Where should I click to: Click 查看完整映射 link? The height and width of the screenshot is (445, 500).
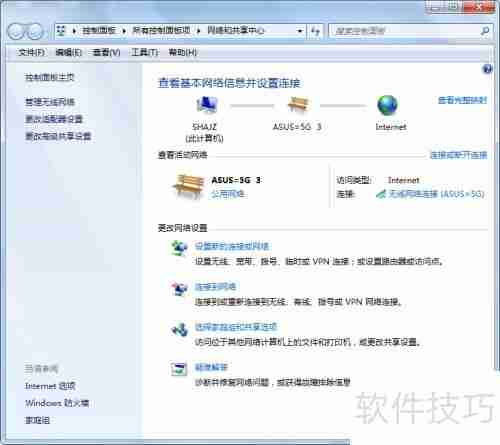coord(462,100)
